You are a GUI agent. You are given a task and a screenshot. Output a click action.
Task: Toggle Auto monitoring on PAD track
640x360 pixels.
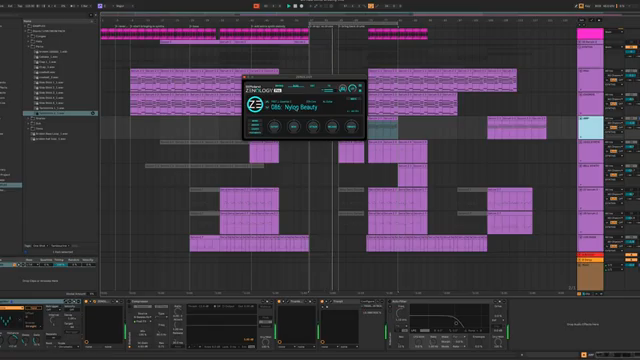tap(613, 80)
